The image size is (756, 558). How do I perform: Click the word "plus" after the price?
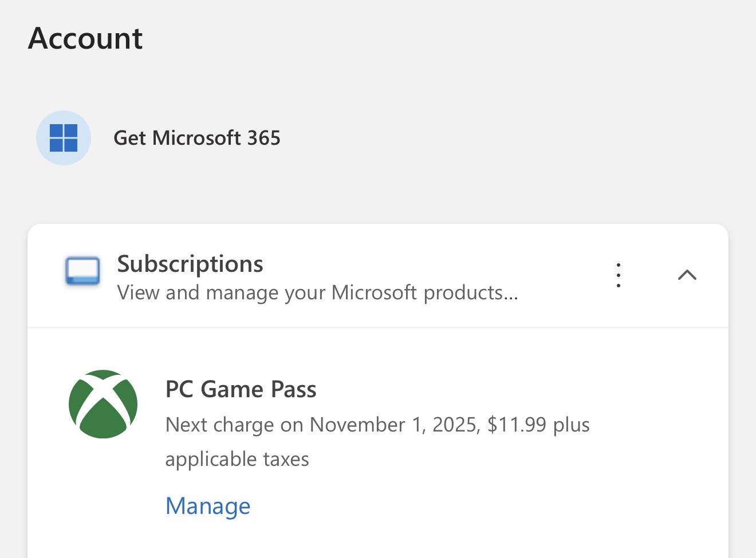tap(571, 425)
